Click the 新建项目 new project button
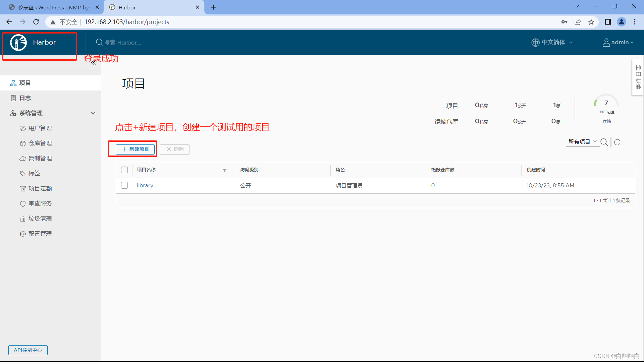Viewport: 644px width, 362px height. pos(135,149)
